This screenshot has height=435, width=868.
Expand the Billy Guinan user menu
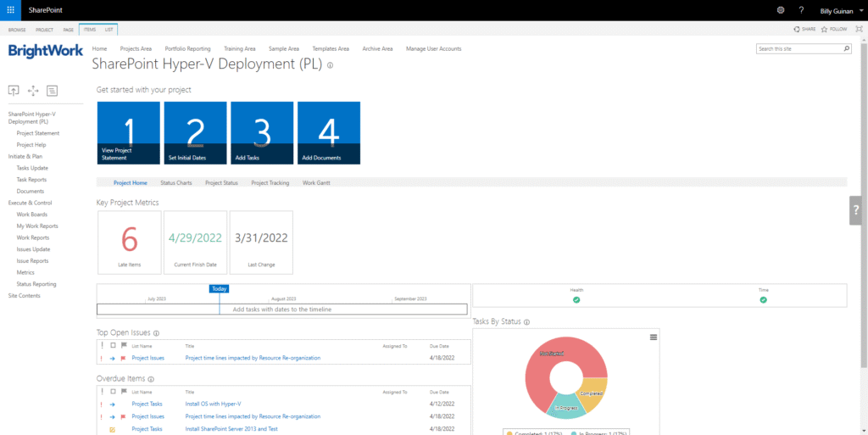(838, 11)
